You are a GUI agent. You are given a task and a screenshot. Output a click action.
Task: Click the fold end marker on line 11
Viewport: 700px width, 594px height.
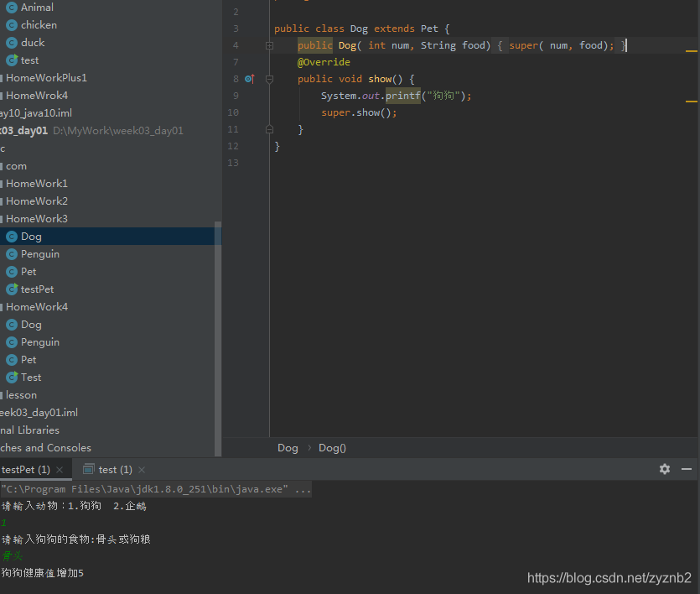click(x=269, y=129)
